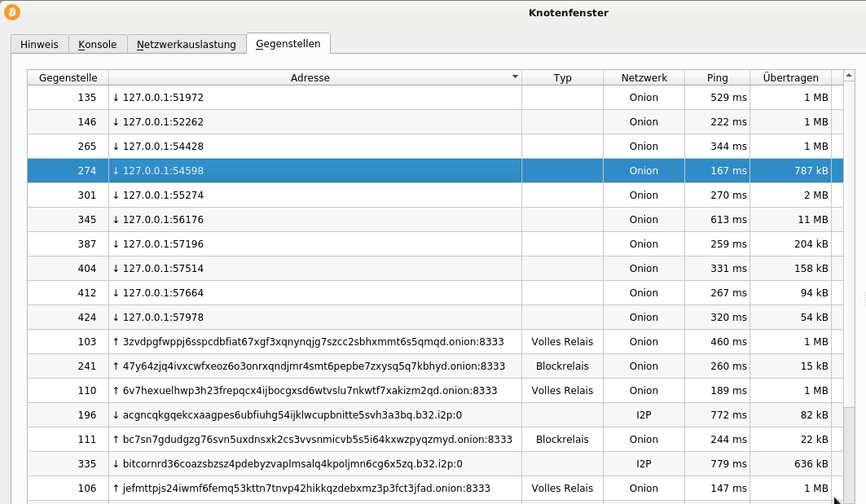Sort peers by the Netzwerk column

644,77
